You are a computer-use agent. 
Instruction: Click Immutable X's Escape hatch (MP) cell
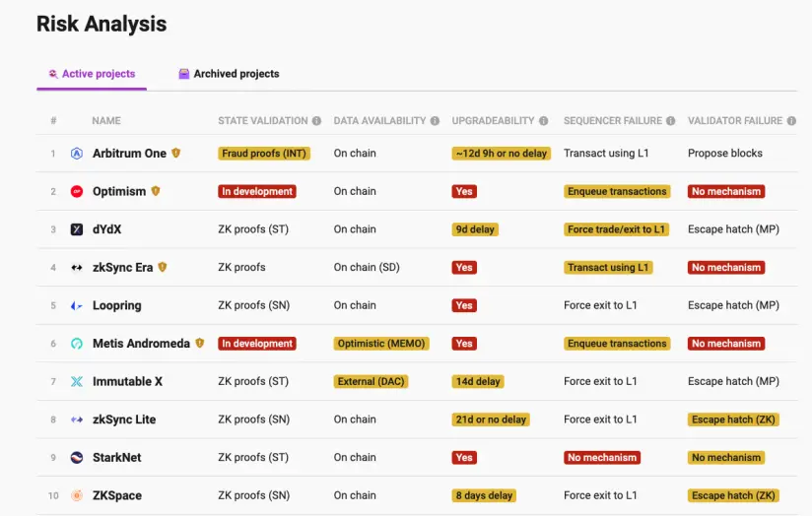pos(733,381)
